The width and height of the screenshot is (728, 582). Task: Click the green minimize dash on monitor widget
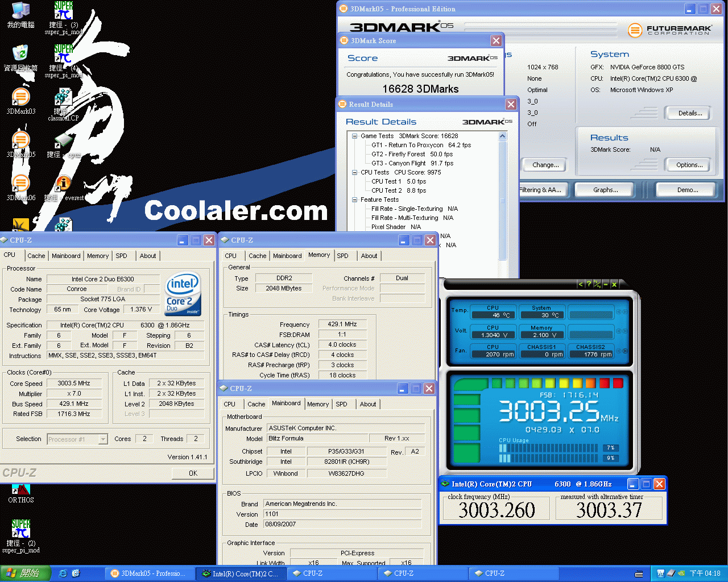point(606,284)
